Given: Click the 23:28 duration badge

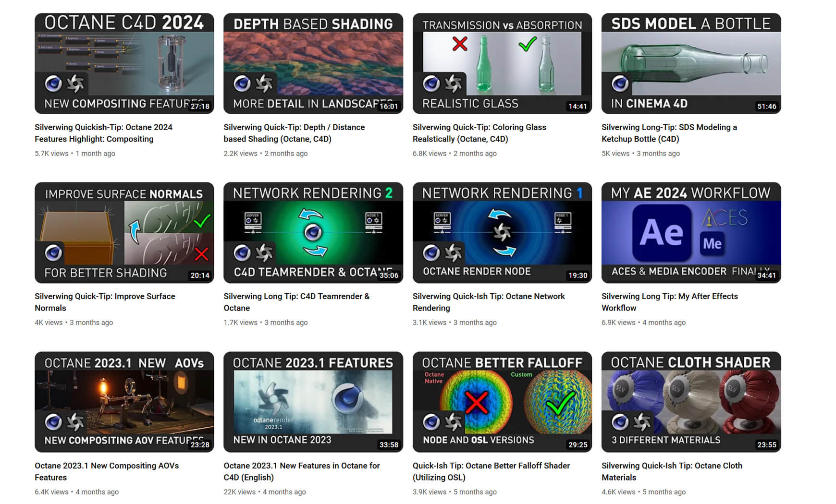Looking at the screenshot, I should 200,444.
